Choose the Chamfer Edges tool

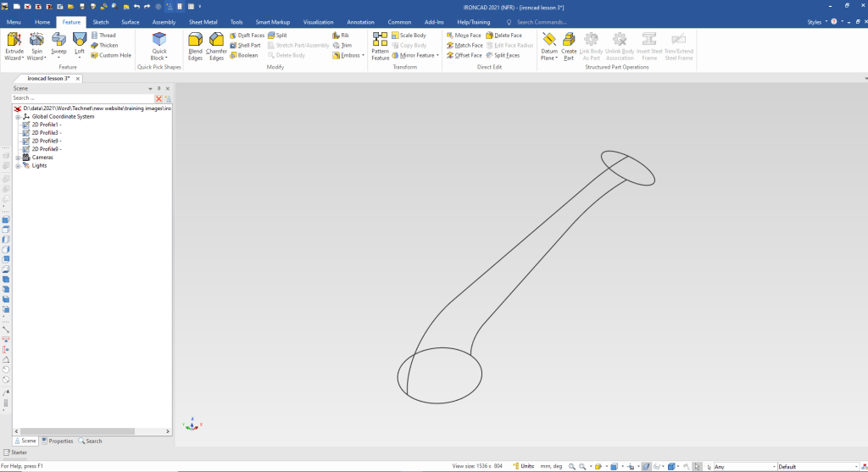[217, 45]
